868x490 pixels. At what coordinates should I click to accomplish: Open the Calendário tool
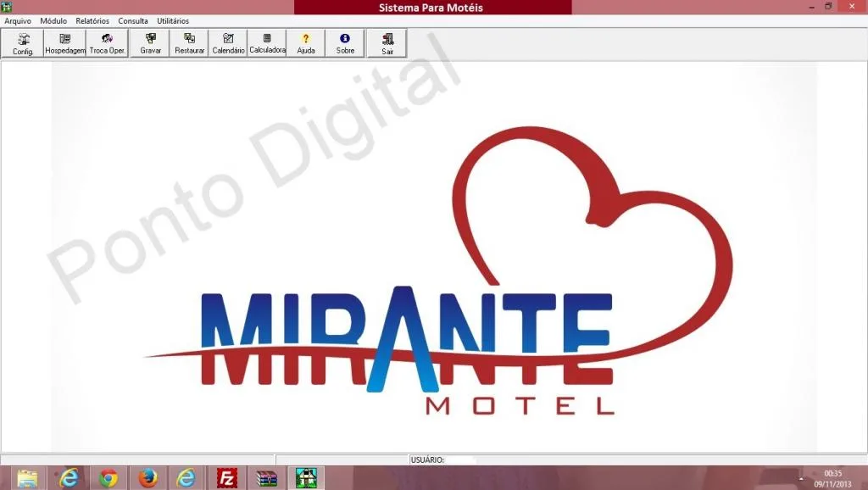228,44
